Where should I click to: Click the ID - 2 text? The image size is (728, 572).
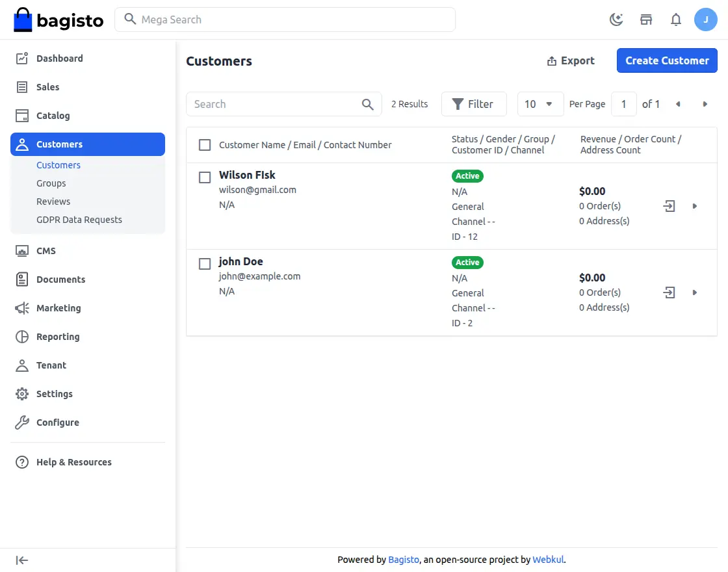pyautogui.click(x=462, y=323)
